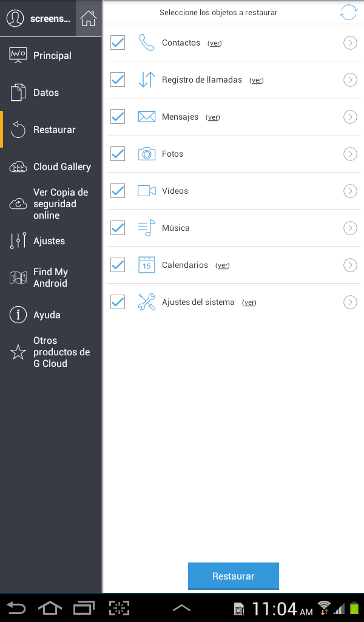
Task: Expand Música with its chevron
Action: point(350,228)
